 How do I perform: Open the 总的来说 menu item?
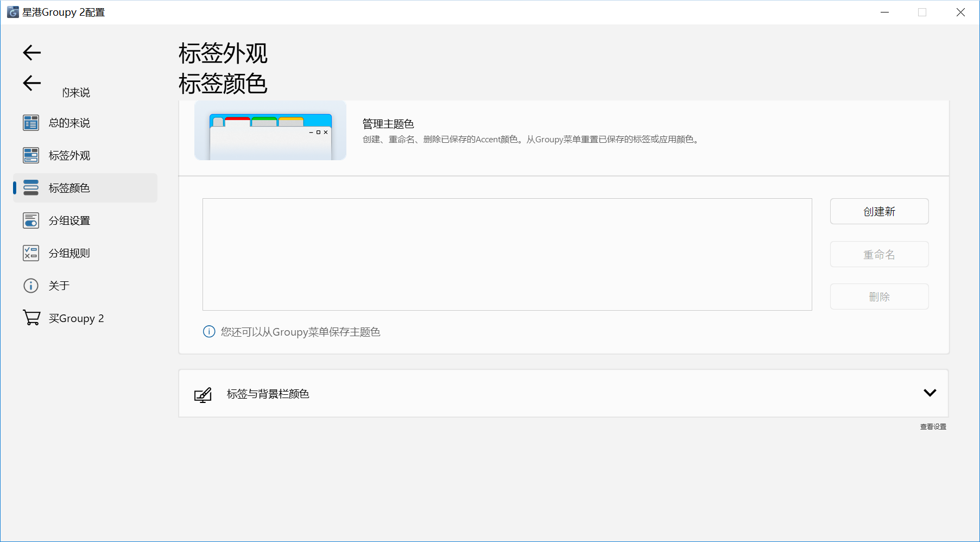(85, 123)
